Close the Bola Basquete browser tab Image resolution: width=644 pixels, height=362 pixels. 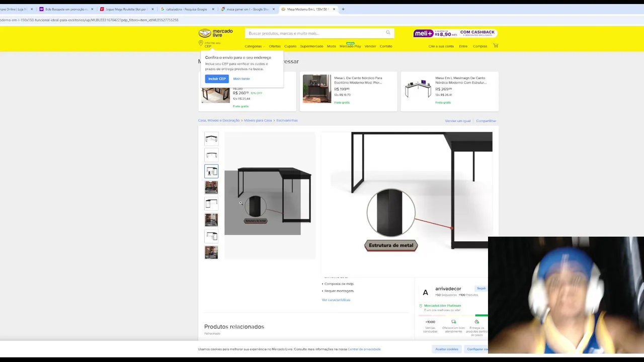pyautogui.click(x=92, y=9)
